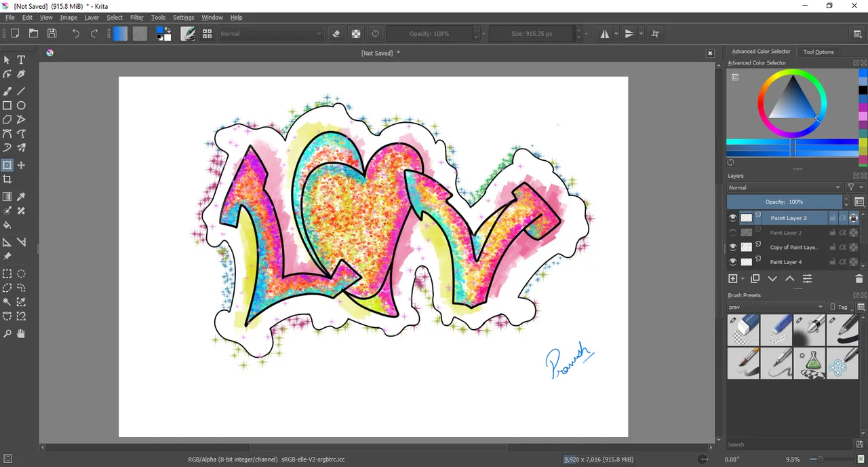This screenshot has height=467, width=868.
Task: Activate the Transform tool
Action: pyautogui.click(x=7, y=165)
